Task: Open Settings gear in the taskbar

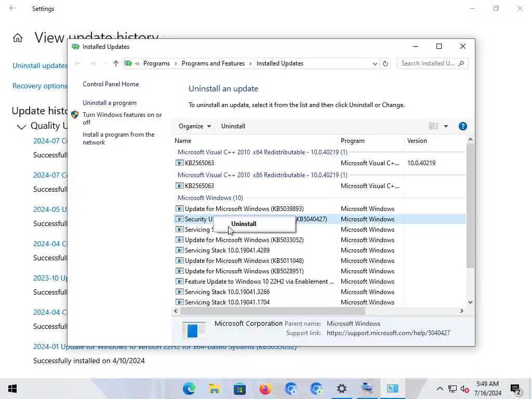Action: coord(342,389)
